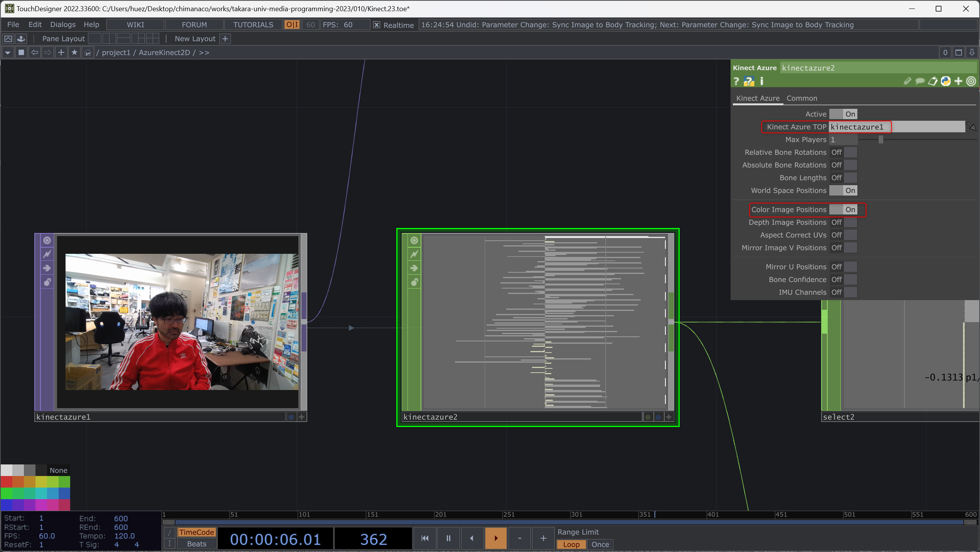
Task: Uncheck the Realtime checkbox
Action: tap(377, 25)
